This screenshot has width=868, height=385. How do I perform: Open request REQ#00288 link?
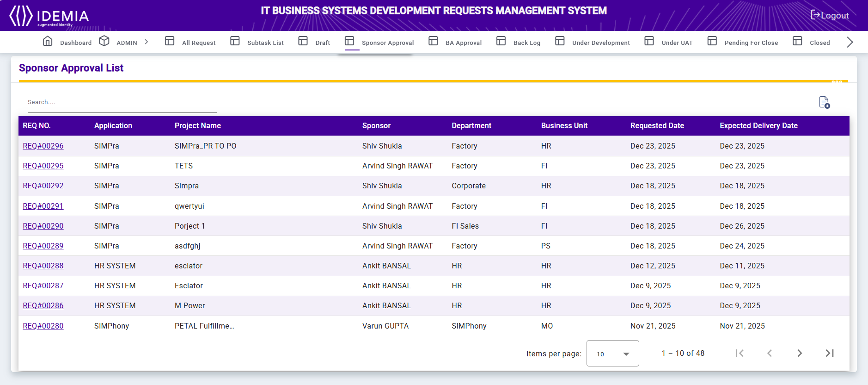(x=43, y=266)
